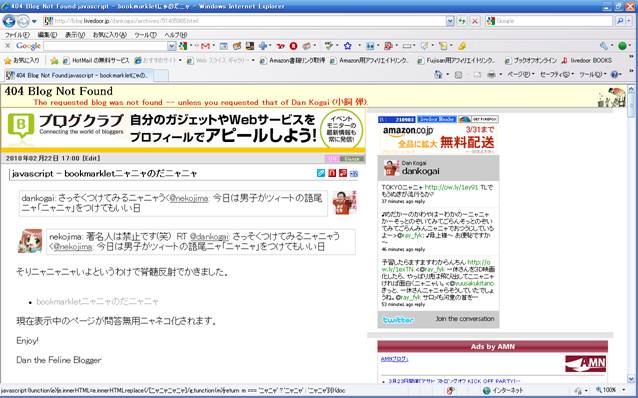Click the magnifier search button
Image resolution: width=638 pixels, height=398 pixels.
coord(619,21)
